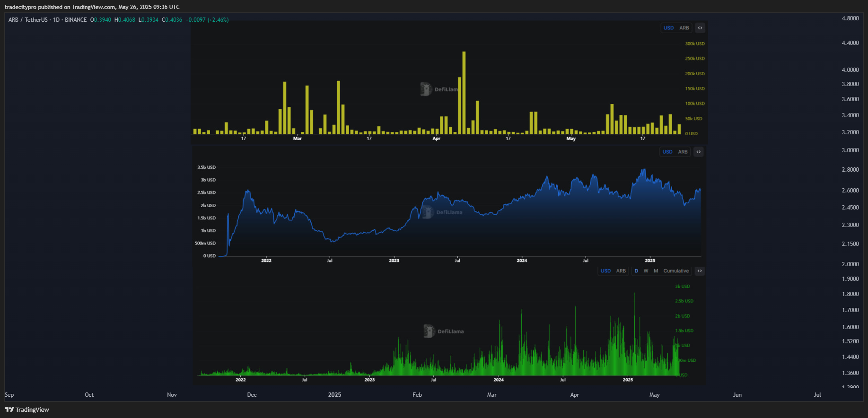Click the close value C0.4036
Screen dimensions: 868x418
pos(172,20)
